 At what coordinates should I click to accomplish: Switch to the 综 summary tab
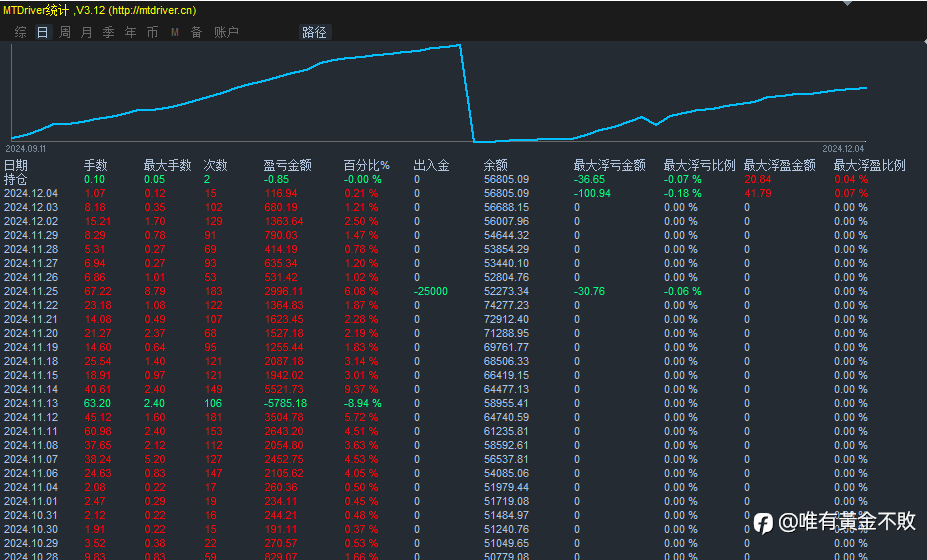21,32
